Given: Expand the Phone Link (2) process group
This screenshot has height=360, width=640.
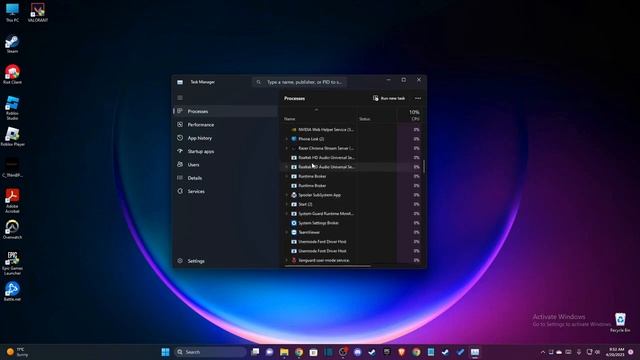Looking at the screenshot, I should 287,139.
